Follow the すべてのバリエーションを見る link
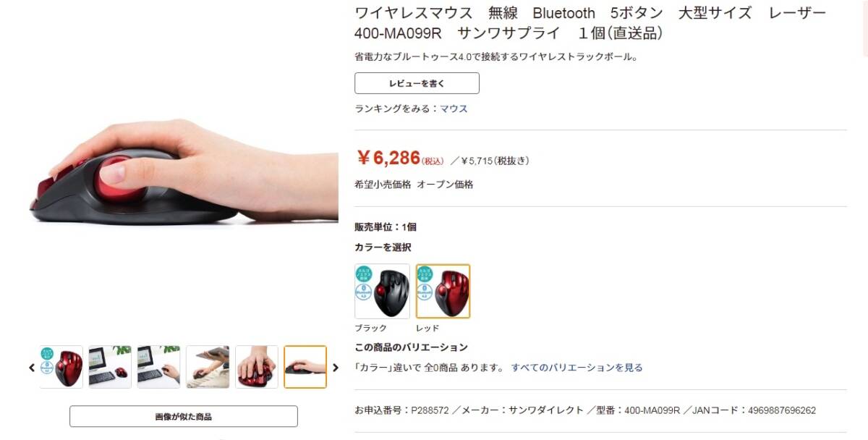This screenshot has width=868, height=440. tap(577, 368)
